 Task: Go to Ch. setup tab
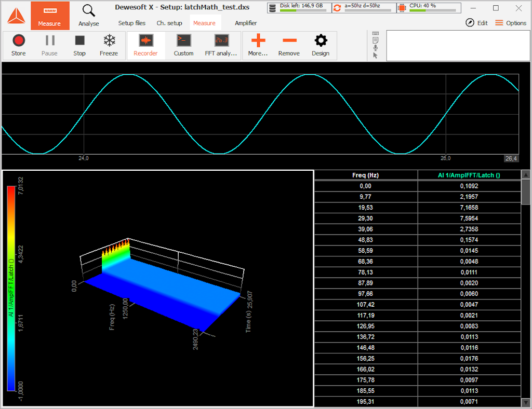(x=169, y=23)
